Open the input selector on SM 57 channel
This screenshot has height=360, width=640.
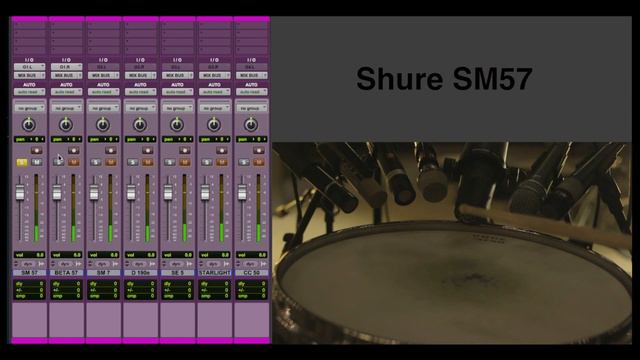pyautogui.click(x=29, y=67)
